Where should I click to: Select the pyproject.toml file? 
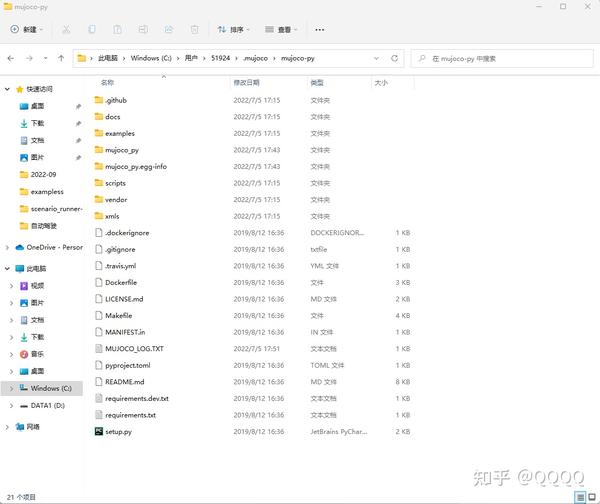point(127,365)
